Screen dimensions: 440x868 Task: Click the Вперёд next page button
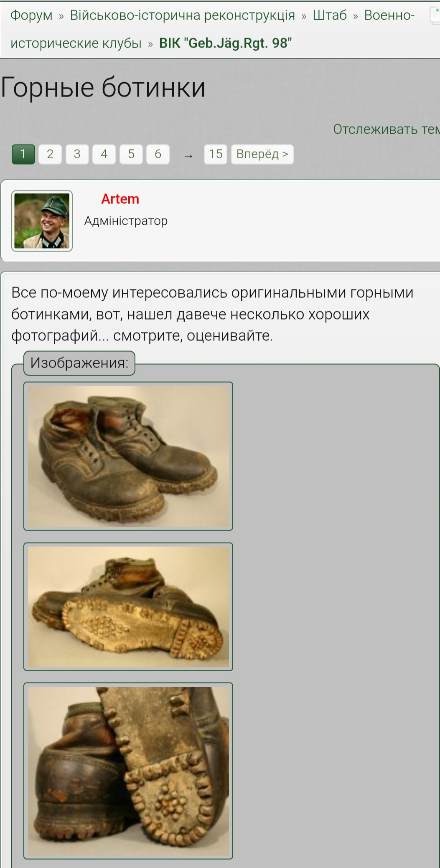coord(262,154)
